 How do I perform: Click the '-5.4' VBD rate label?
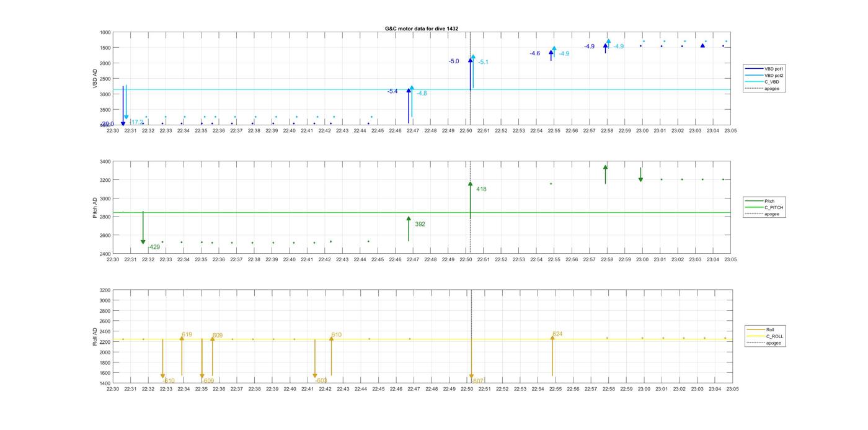point(392,91)
